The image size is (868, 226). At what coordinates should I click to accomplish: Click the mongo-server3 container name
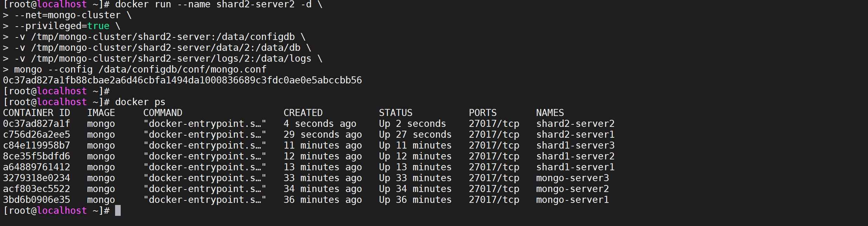click(x=572, y=178)
